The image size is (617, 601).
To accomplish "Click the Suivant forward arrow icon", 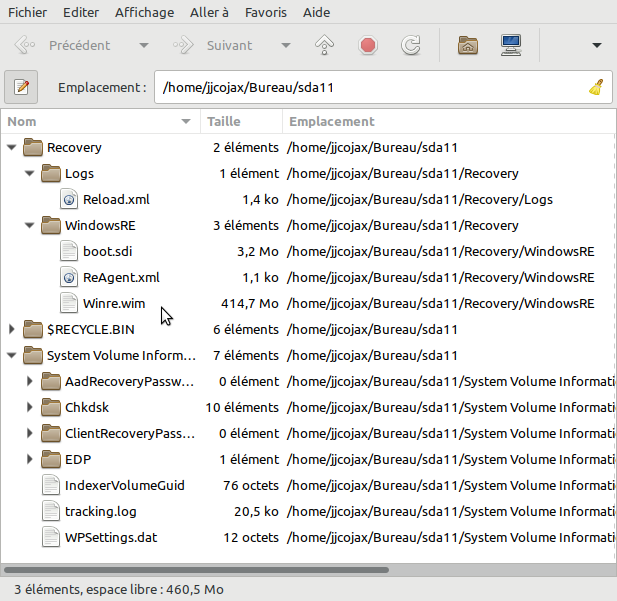I will [x=183, y=45].
